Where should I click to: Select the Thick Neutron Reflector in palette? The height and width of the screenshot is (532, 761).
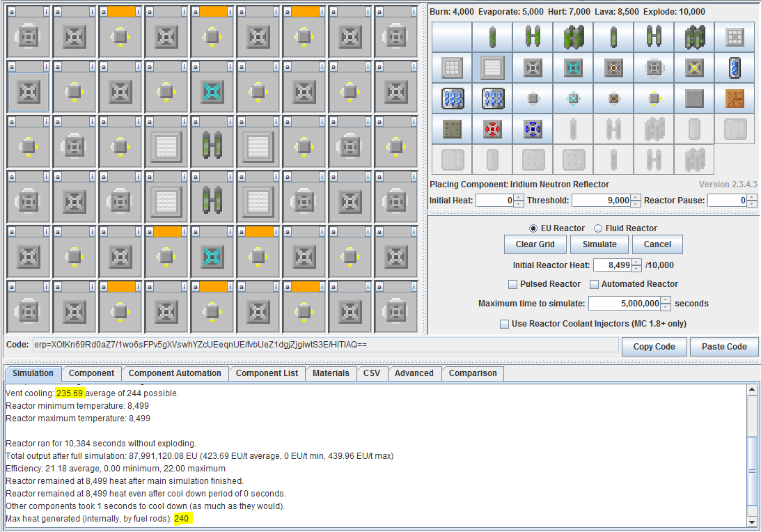(x=452, y=68)
